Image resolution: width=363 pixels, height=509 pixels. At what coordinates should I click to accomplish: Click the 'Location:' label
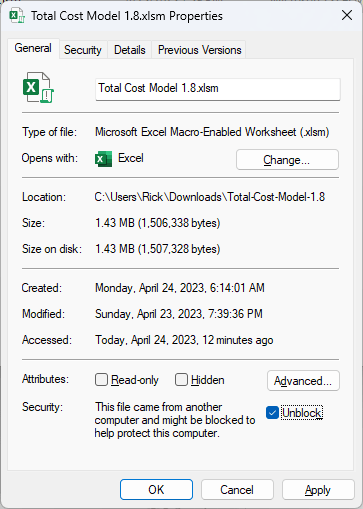(x=44, y=197)
